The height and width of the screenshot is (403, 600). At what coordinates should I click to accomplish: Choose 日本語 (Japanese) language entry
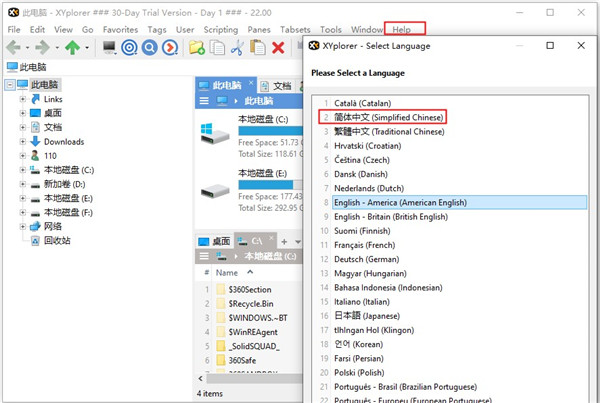367,316
